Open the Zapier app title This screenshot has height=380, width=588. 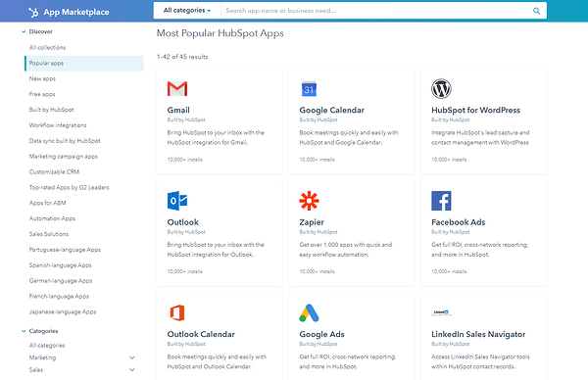(312, 222)
